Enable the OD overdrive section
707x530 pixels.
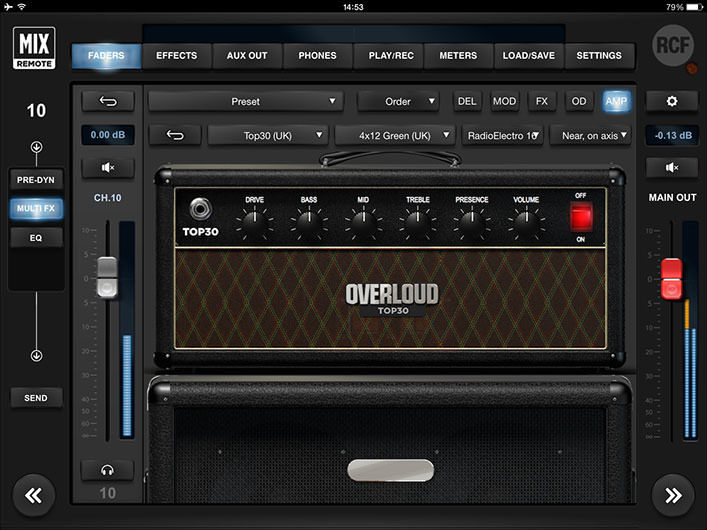[579, 101]
